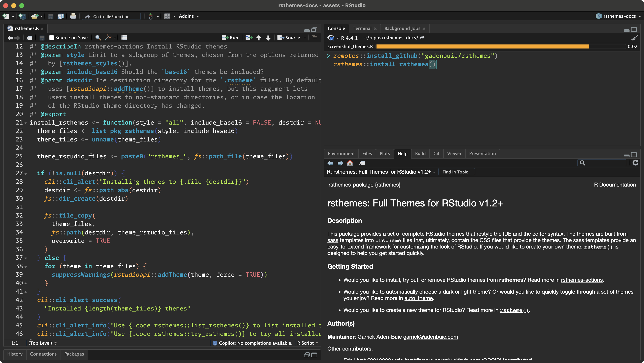Open the rsthemes-docs project dropdown
The height and width of the screenshot is (363, 644).
tap(619, 16)
